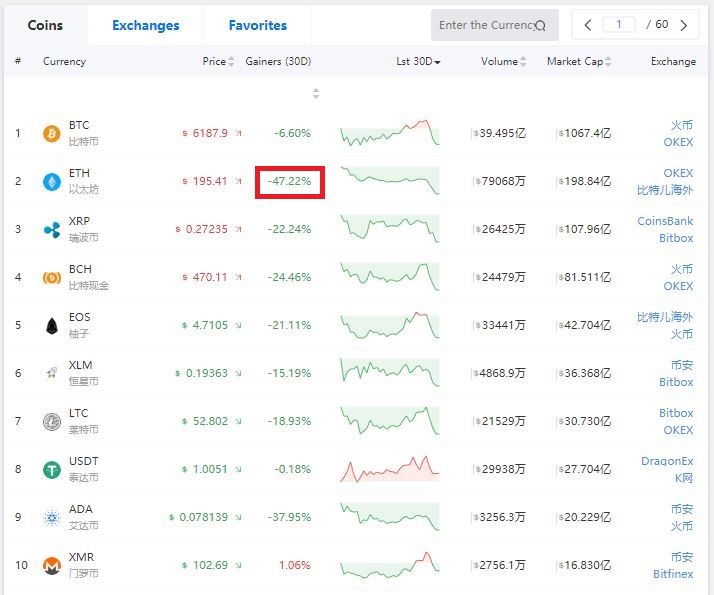The image size is (714, 595).
Task: Click the Bitcoin BTC coin icon
Action: click(52, 133)
